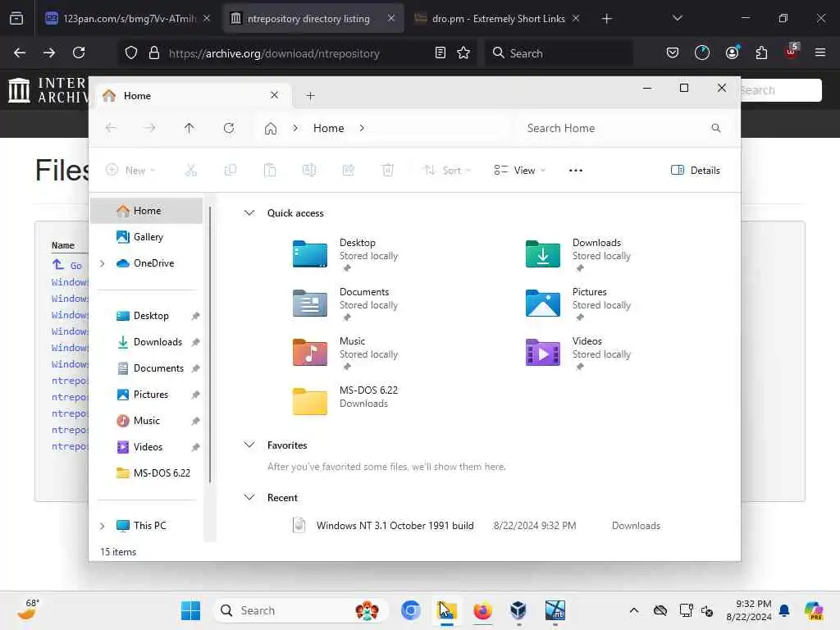Collapse the Recent section
This screenshot has width=840, height=630.
[249, 498]
